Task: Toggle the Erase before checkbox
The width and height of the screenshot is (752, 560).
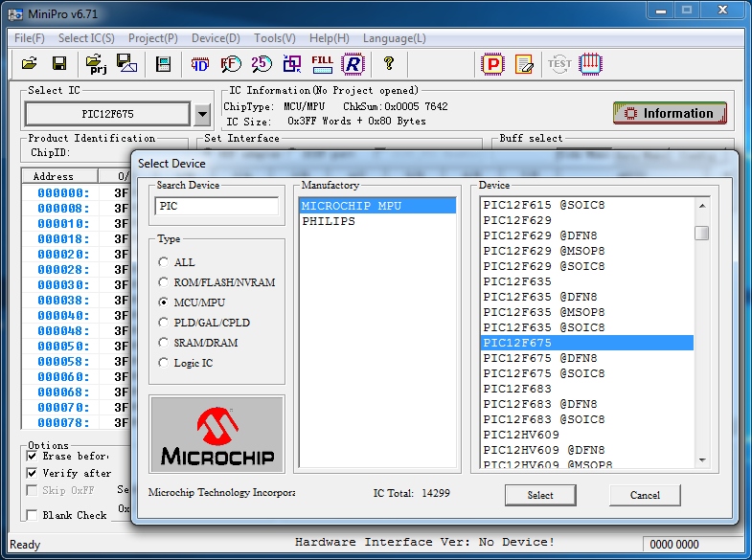Action: point(32,456)
